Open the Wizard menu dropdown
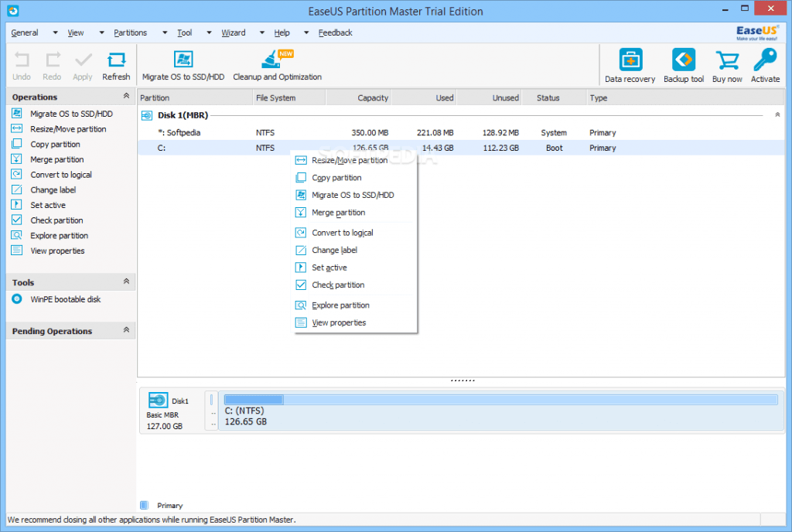Screen dimensions: 792x532 tap(233, 32)
